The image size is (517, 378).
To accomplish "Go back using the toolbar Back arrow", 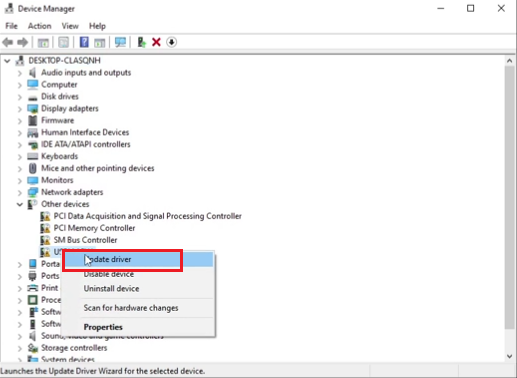I will coord(8,42).
